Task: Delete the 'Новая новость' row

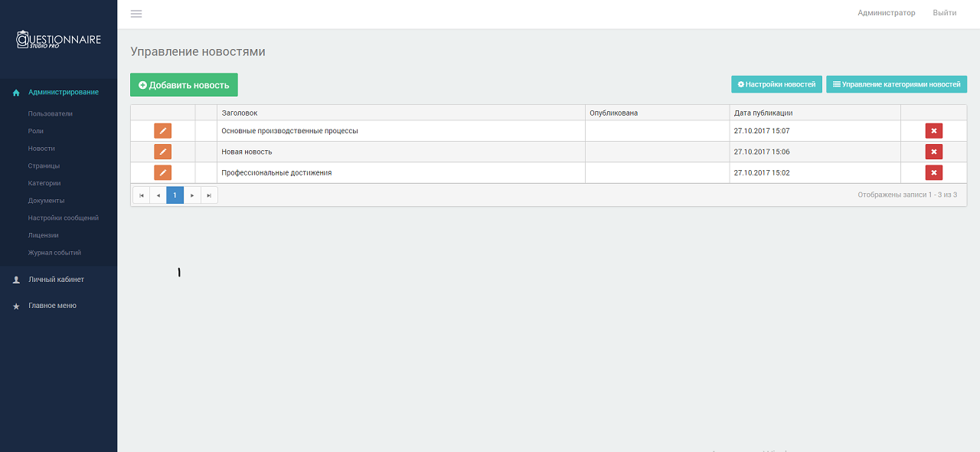Action: pyautogui.click(x=933, y=152)
